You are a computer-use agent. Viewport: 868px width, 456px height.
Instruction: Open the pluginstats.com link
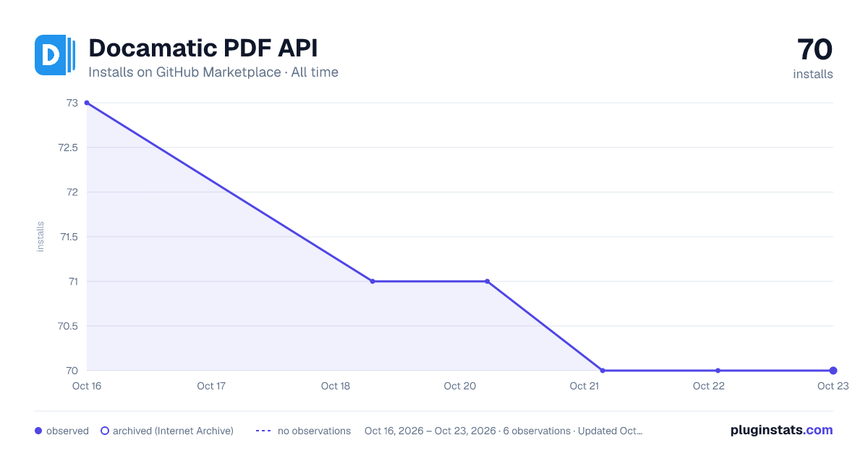coord(782,430)
